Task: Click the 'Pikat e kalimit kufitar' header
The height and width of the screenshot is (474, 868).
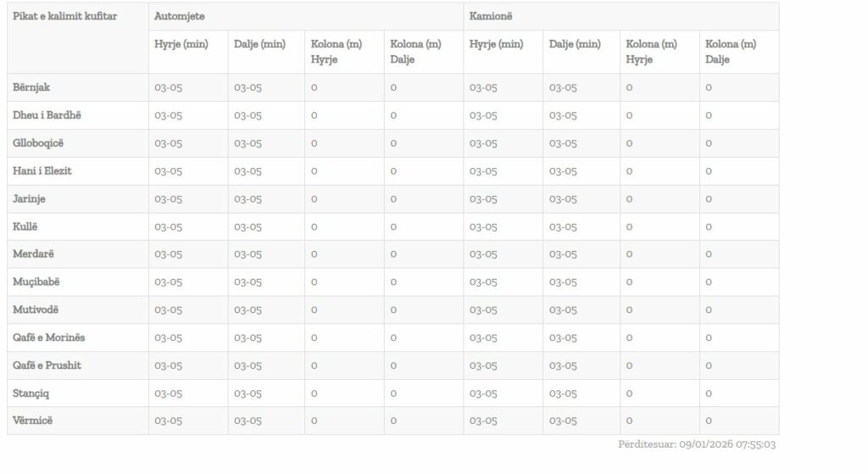Action: (x=65, y=17)
